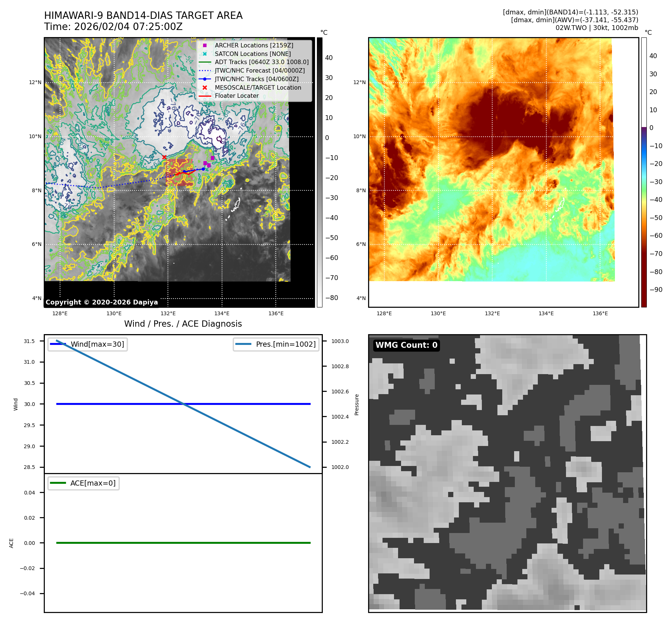
Task: Click the Wind[max=30] legend box
Action: click(x=88, y=344)
